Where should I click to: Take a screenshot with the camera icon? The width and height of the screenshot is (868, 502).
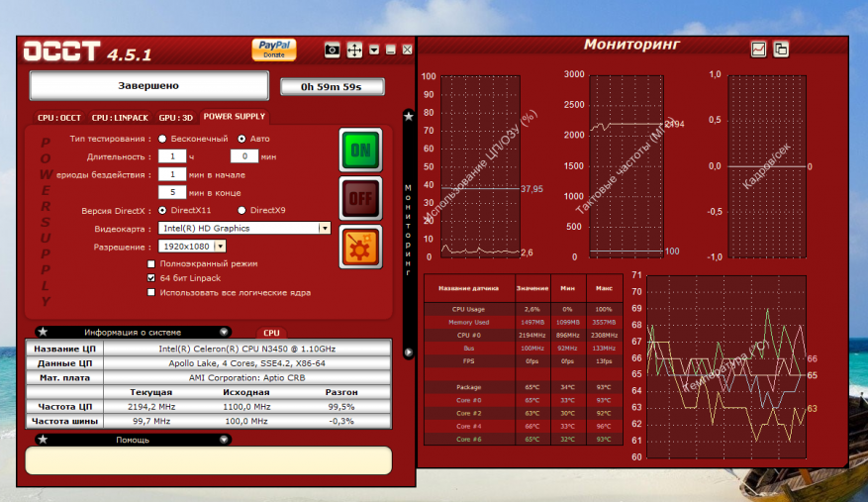(x=332, y=50)
